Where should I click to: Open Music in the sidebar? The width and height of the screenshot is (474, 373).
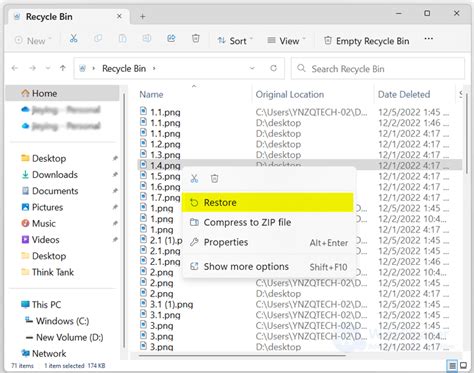[43, 224]
